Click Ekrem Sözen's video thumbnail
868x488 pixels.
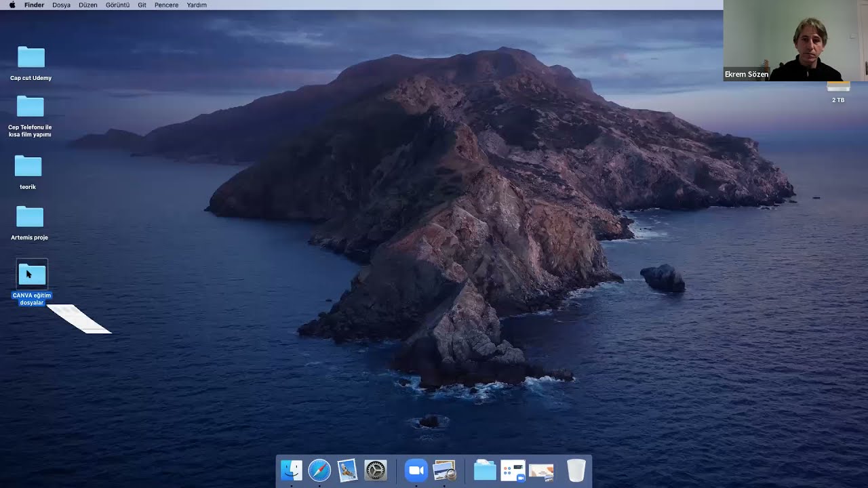click(795, 41)
